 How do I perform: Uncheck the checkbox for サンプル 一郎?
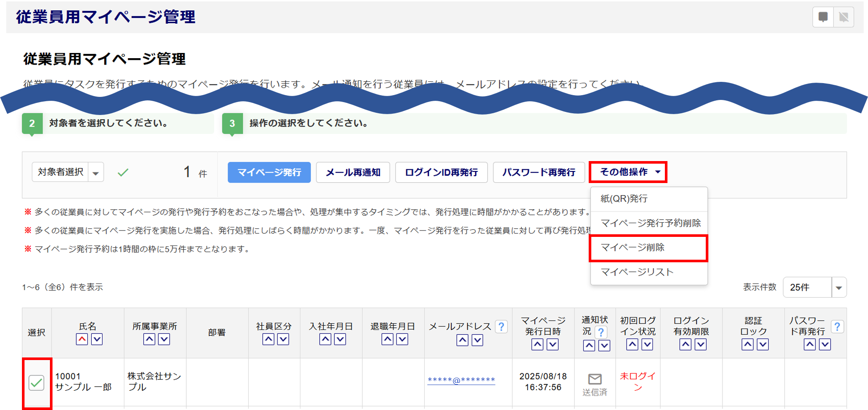[x=37, y=382]
